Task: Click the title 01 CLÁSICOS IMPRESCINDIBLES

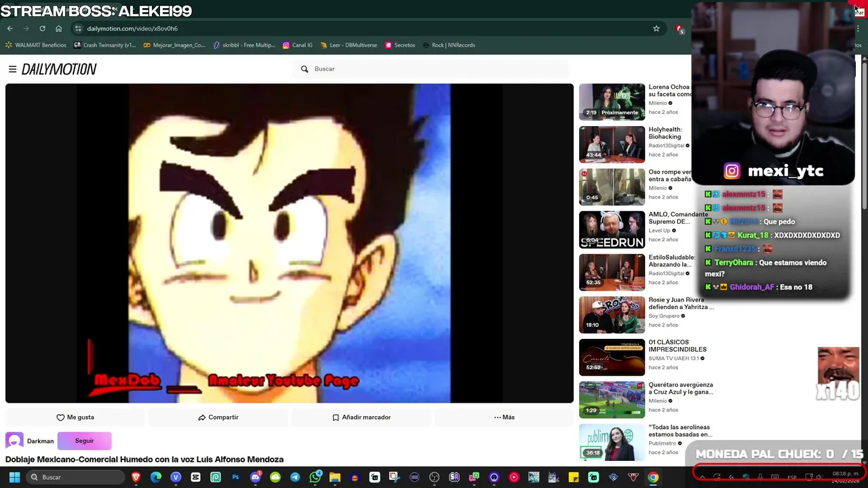Action: [x=677, y=346]
